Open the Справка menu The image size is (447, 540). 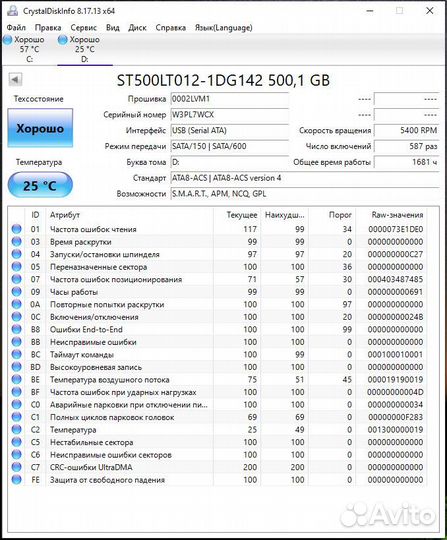tap(170, 28)
